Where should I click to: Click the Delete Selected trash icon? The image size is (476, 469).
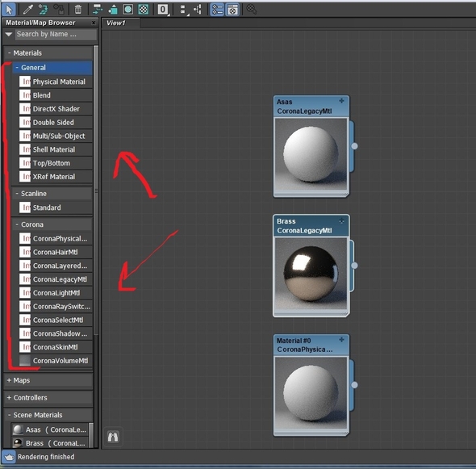78,10
